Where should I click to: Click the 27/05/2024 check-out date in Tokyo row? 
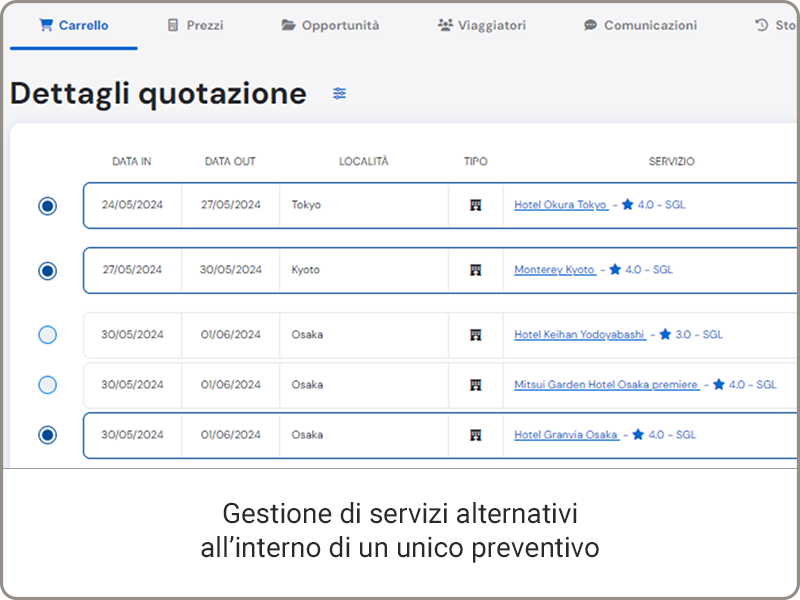click(x=231, y=205)
